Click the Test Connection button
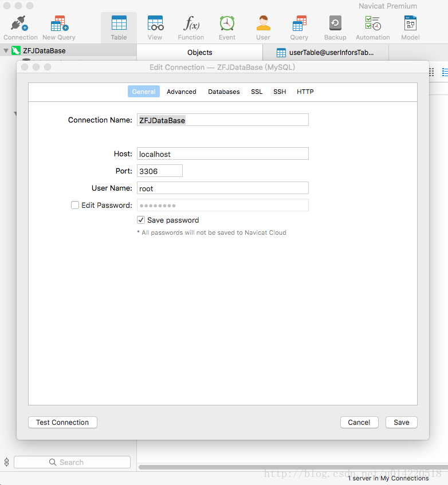The height and width of the screenshot is (485, 448). (x=62, y=422)
